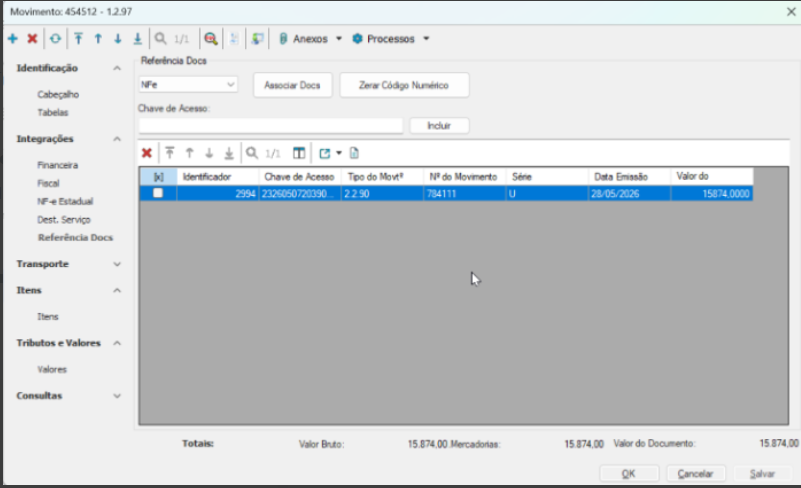Click the Anexos dropdown arrow
Viewport: 801px width, 488px height.
[339, 39]
